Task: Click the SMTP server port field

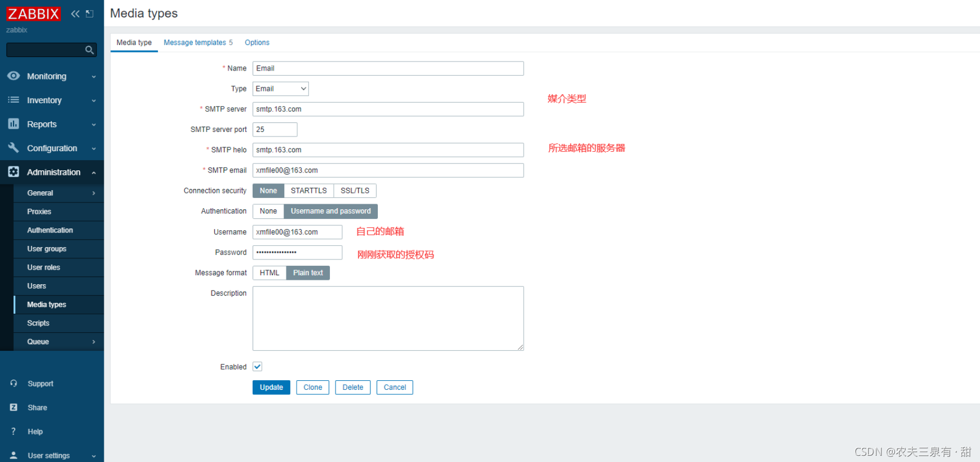Action: (275, 129)
